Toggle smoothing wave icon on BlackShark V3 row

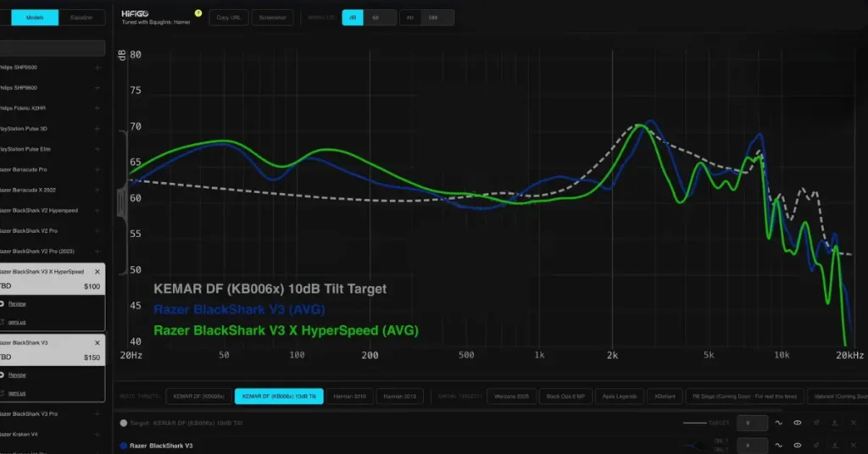point(779,446)
